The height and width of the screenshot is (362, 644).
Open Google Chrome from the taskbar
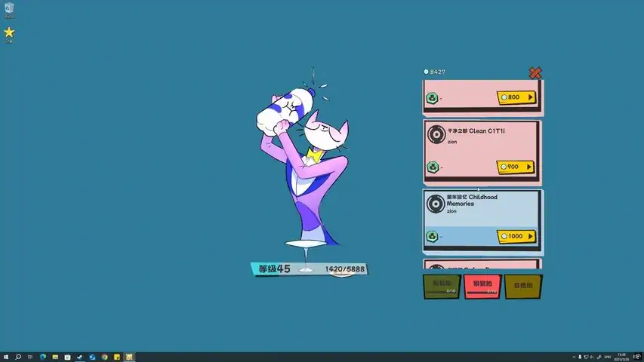[x=104, y=357]
